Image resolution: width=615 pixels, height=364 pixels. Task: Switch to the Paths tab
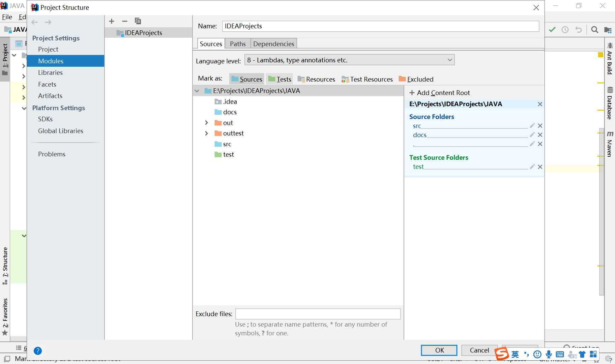click(x=238, y=44)
